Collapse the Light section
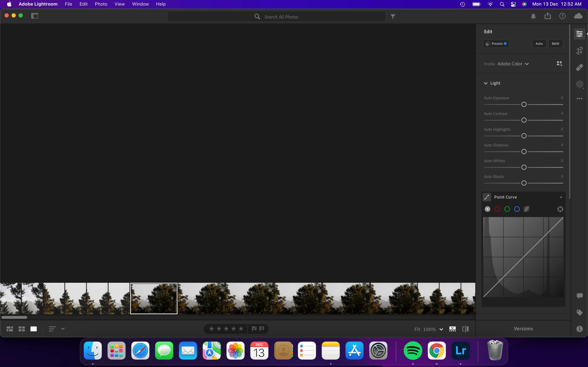Viewport: 588px width, 367px height. 486,83
